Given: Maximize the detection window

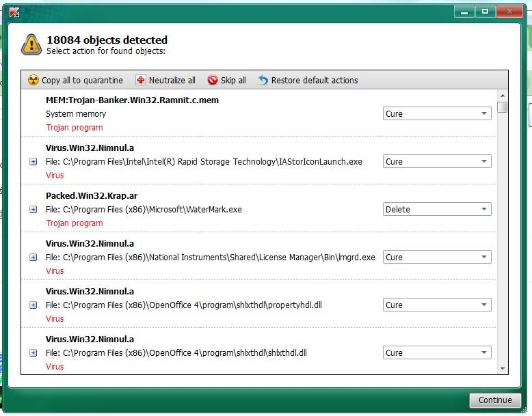Looking at the screenshot, I should coord(486,12).
